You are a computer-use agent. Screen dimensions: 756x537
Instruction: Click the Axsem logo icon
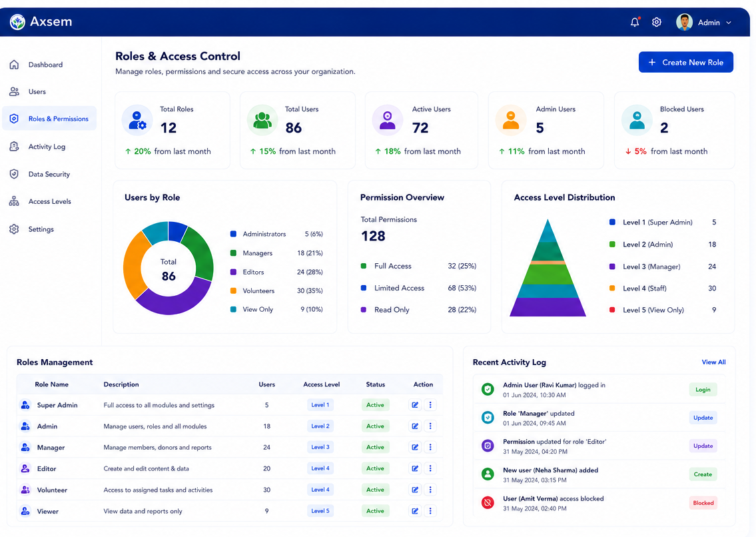point(18,22)
